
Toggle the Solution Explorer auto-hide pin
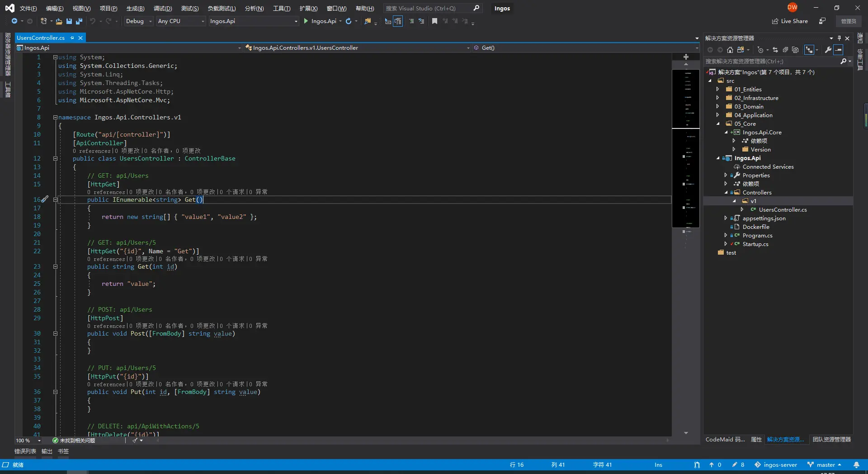pyautogui.click(x=839, y=38)
